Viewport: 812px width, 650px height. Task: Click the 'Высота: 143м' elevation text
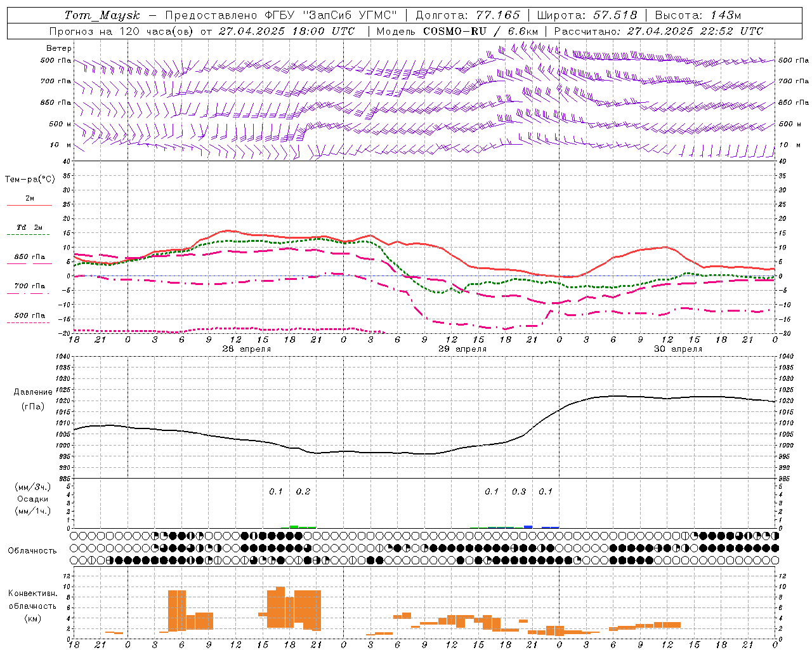[698, 15]
